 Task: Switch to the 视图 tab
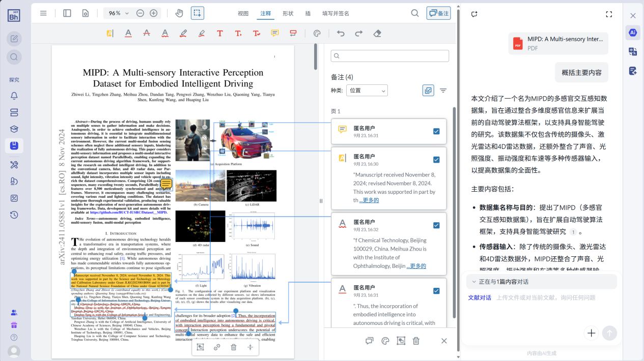pos(243,13)
